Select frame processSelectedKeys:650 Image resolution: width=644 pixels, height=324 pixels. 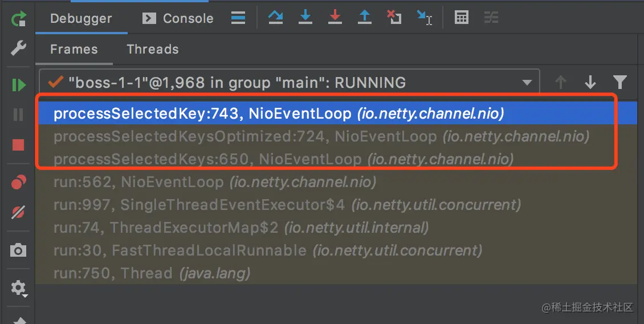336,159
